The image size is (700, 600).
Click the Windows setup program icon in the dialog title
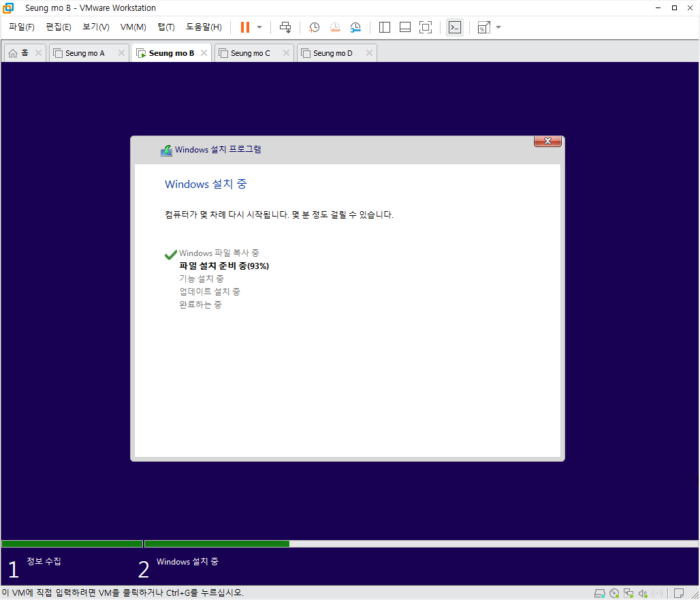(166, 151)
